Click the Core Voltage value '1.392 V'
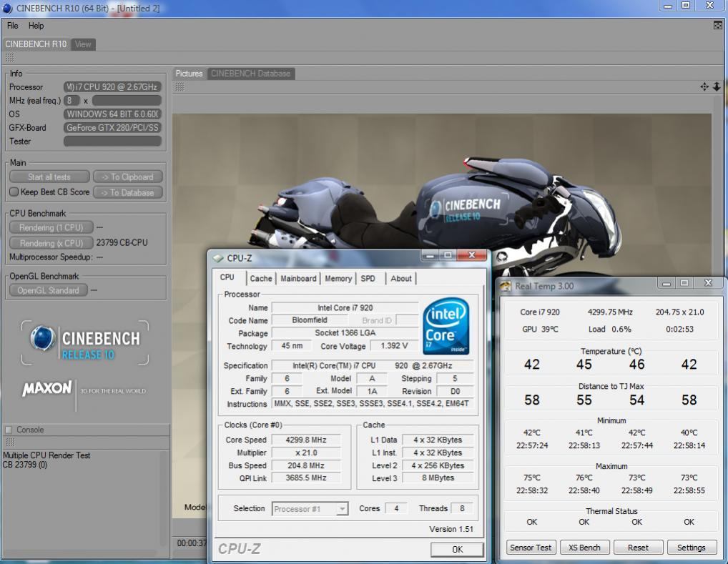Screen dimensions: 728x564 (394, 346)
